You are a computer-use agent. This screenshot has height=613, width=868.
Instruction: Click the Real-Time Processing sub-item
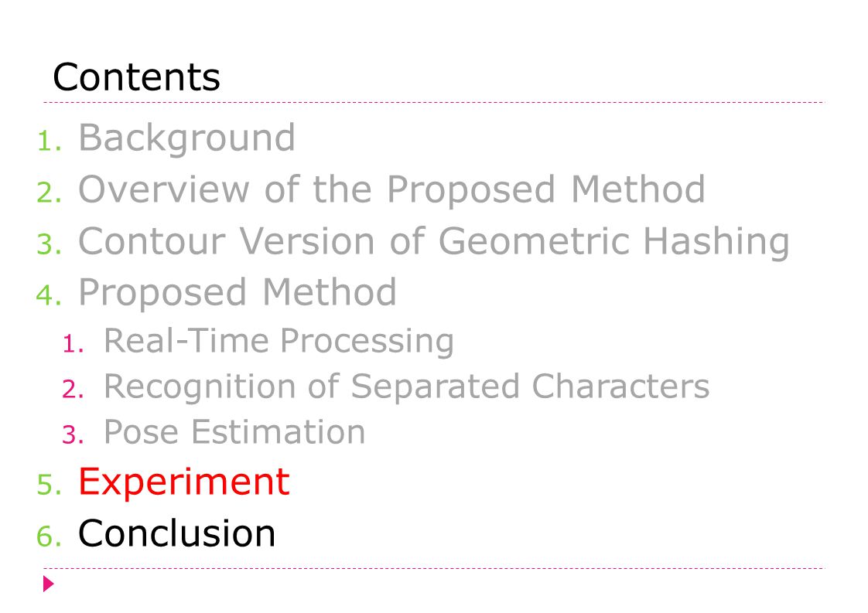pyautogui.click(x=279, y=341)
